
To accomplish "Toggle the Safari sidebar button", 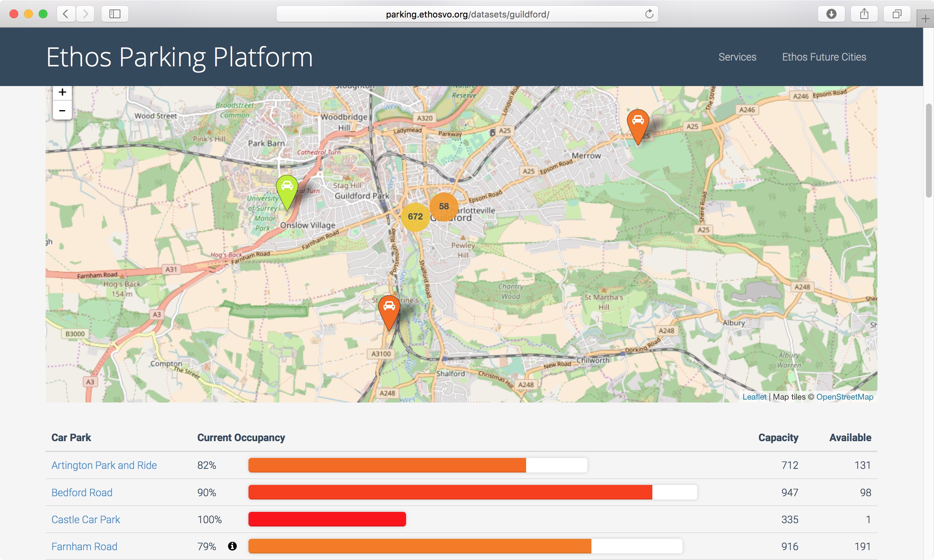I will click(x=115, y=14).
